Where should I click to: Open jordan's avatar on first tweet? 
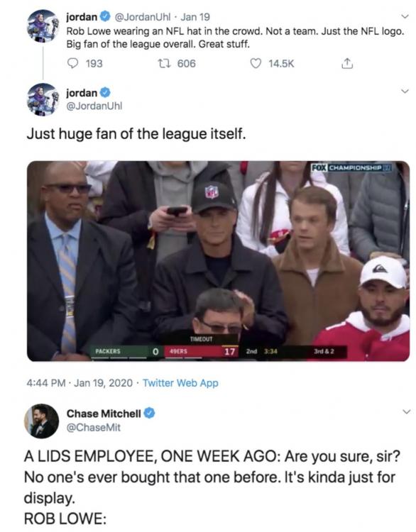tap(43, 26)
